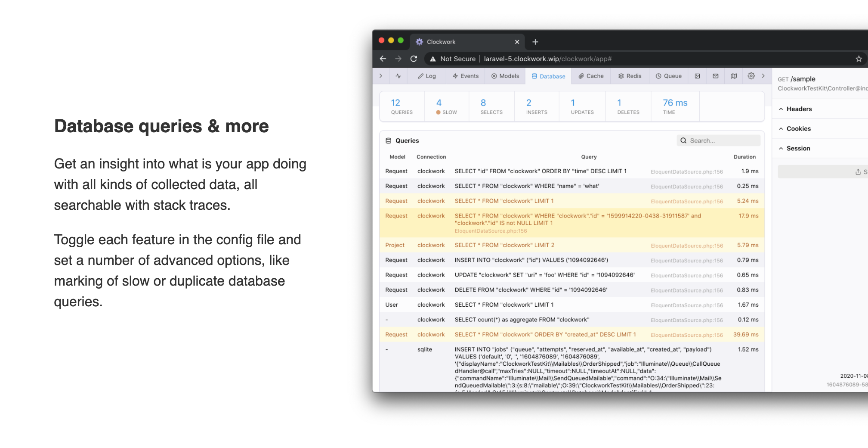Screen dimensions: 868x448
Task: Click the share icon in request sidebar
Action: pyautogui.click(x=858, y=172)
